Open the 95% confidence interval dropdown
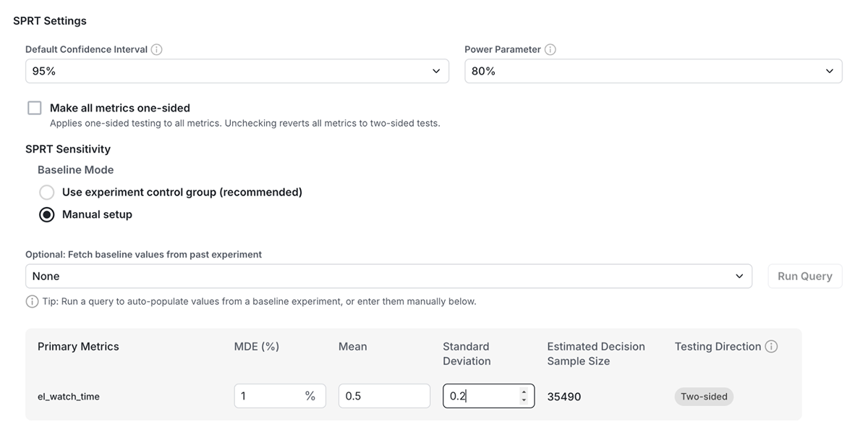The height and width of the screenshot is (430, 868). (237, 71)
